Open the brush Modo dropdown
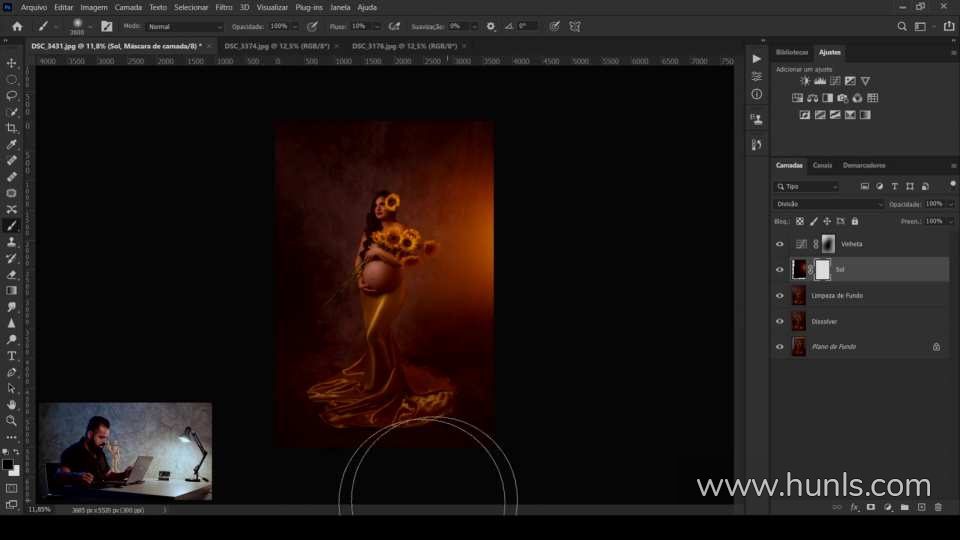The width and height of the screenshot is (960, 540). pyautogui.click(x=185, y=26)
